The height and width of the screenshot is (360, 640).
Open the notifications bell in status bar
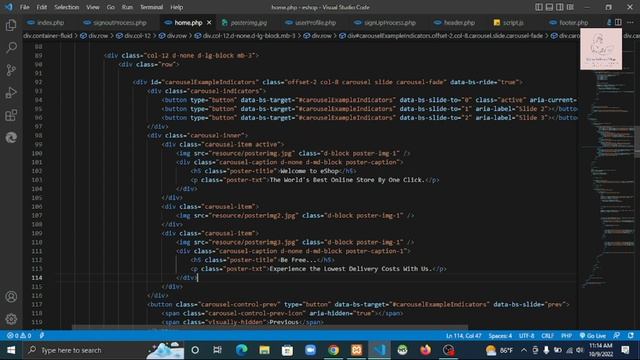[631, 336]
